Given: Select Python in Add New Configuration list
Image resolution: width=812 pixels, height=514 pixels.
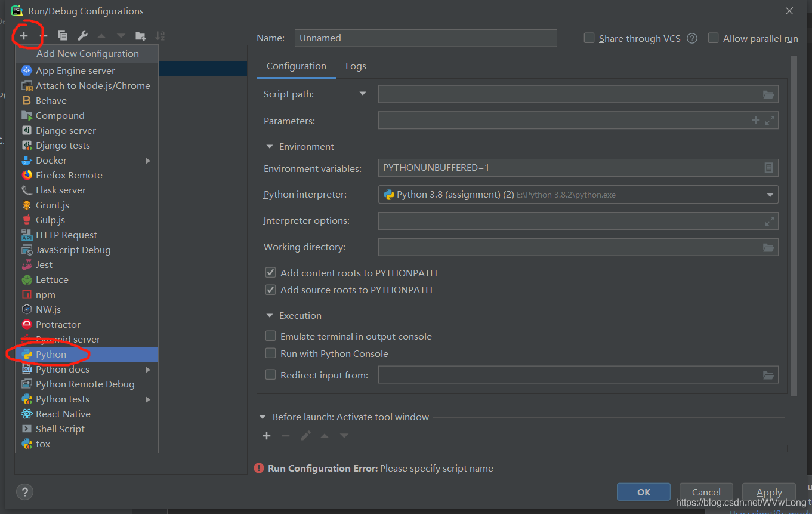Looking at the screenshot, I should click(87, 354).
